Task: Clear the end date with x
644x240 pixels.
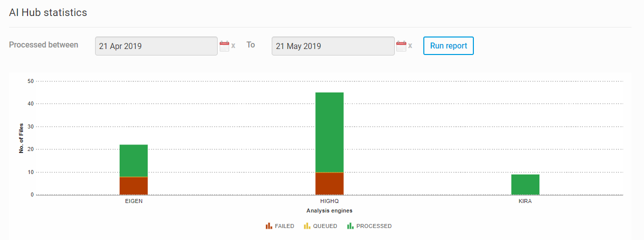Action: click(x=410, y=46)
